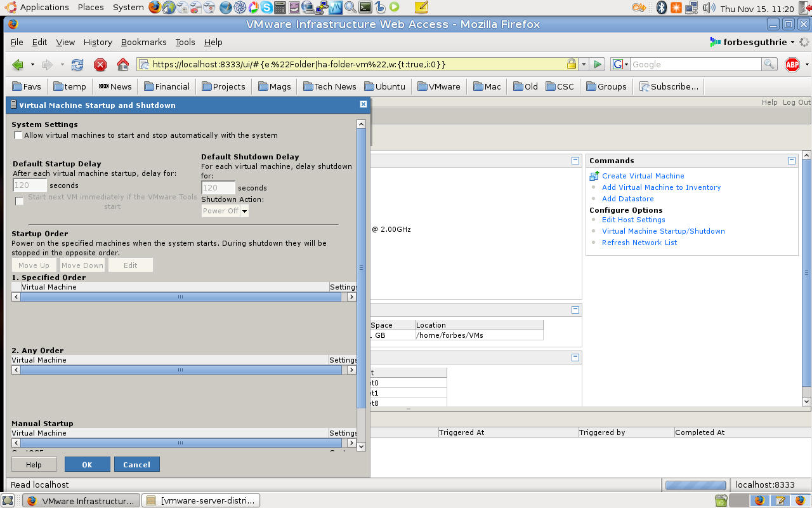Click the volume speaker icon
Viewport: 812px width, 508px height.
click(x=709, y=8)
